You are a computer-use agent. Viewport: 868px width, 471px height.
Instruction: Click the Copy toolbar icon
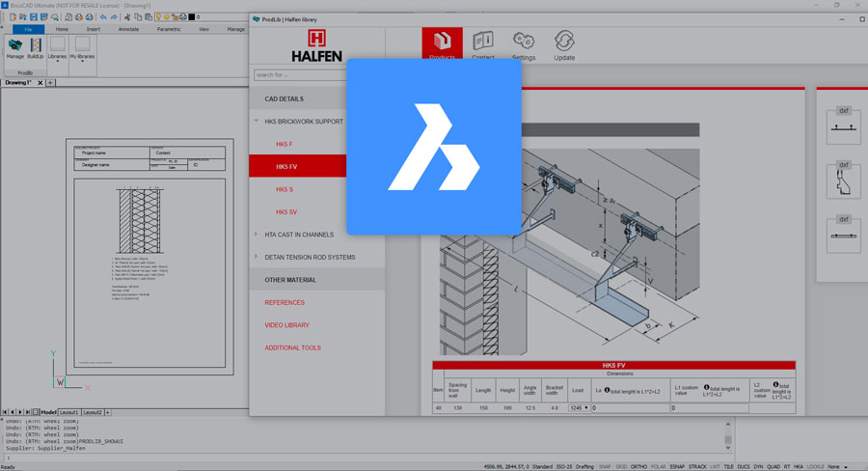click(138, 17)
